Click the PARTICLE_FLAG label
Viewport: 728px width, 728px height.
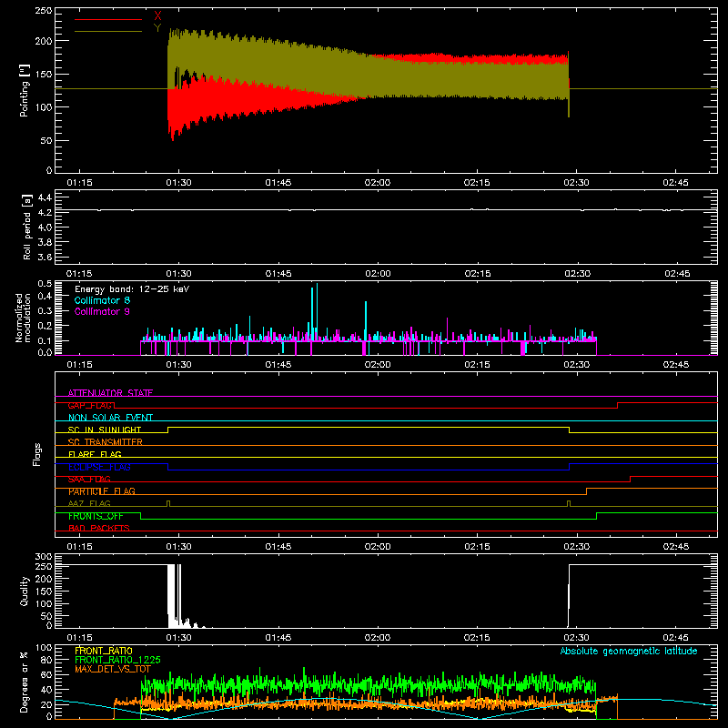pyautogui.click(x=102, y=491)
